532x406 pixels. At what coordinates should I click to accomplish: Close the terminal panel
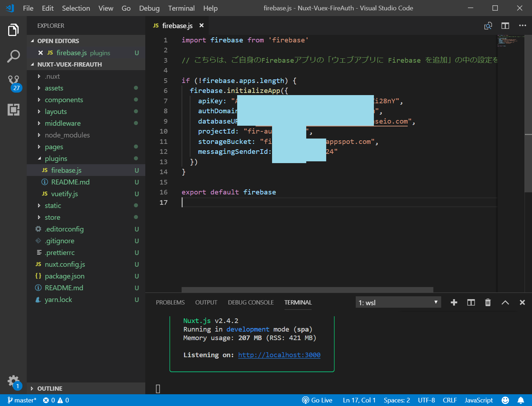[x=522, y=302]
